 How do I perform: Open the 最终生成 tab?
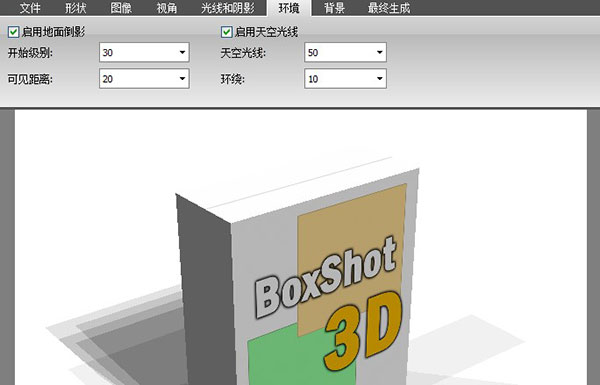(389, 8)
